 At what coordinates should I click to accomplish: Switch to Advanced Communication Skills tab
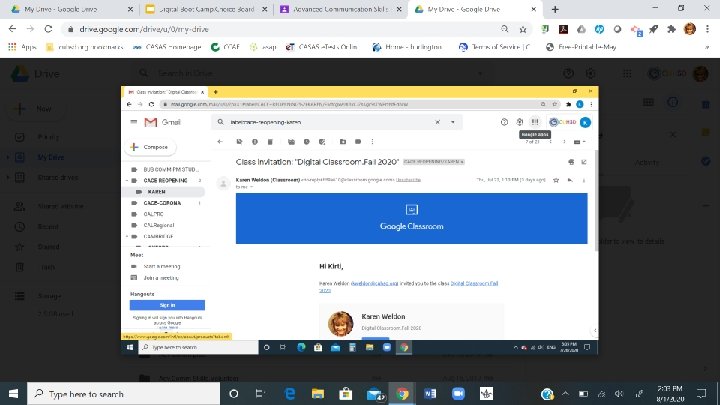click(x=341, y=9)
